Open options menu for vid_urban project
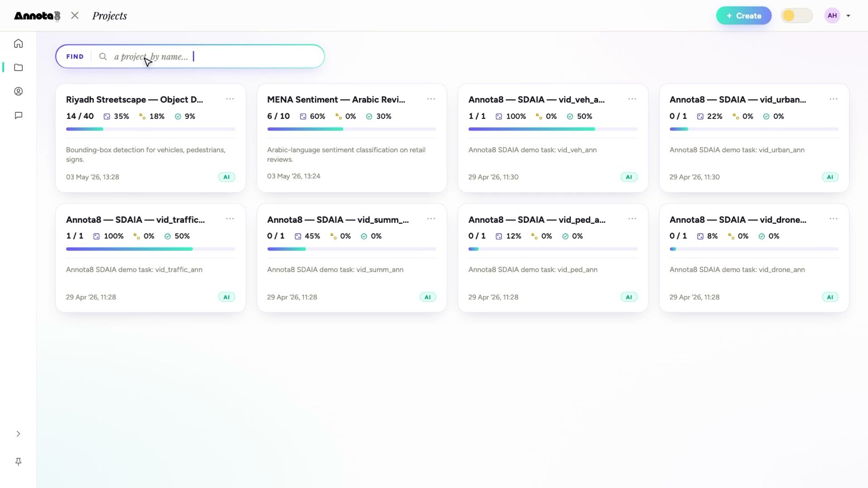 tap(834, 99)
